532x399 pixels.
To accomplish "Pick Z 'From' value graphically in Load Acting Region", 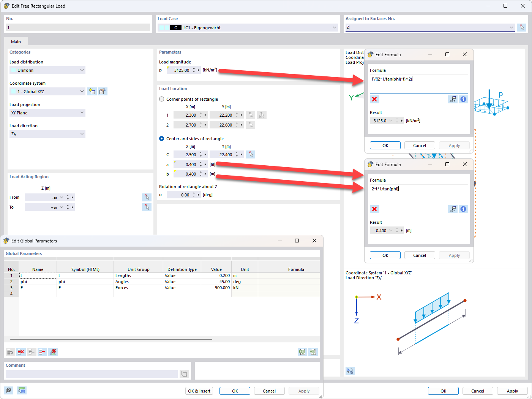I will pos(147,197).
